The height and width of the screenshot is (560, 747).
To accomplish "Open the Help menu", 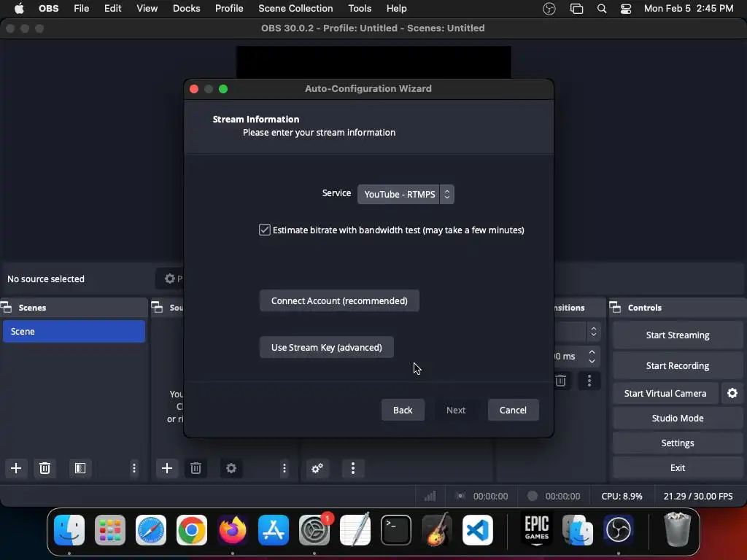I will coord(396,9).
